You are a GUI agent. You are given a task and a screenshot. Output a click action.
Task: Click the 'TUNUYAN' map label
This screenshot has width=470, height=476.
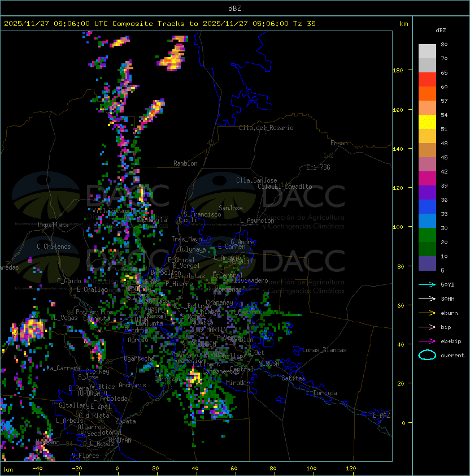120,440
